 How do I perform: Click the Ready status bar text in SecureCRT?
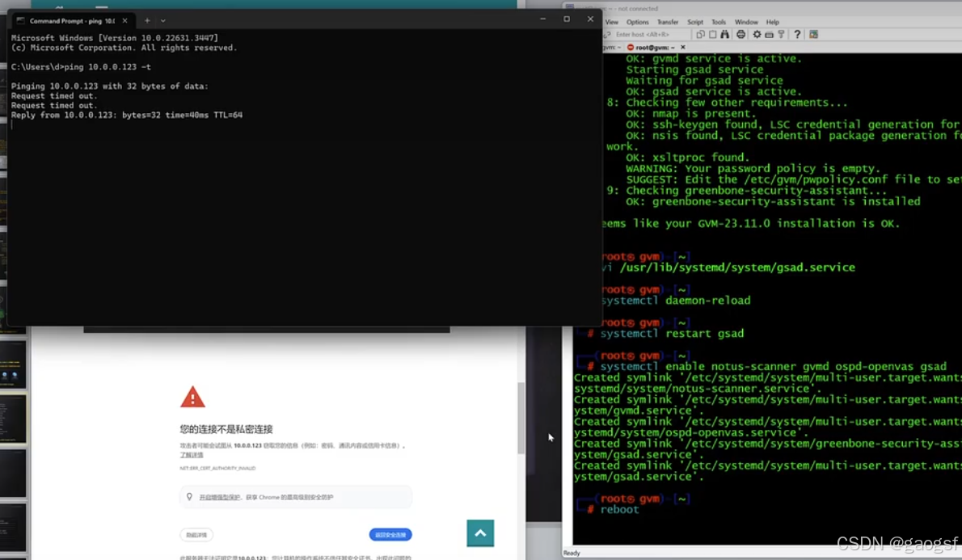(x=572, y=554)
